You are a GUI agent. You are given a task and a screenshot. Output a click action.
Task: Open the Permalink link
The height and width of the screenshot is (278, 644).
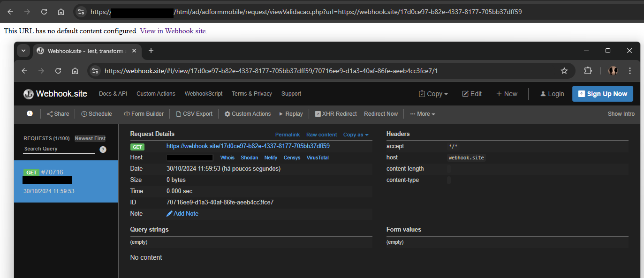(x=288, y=135)
